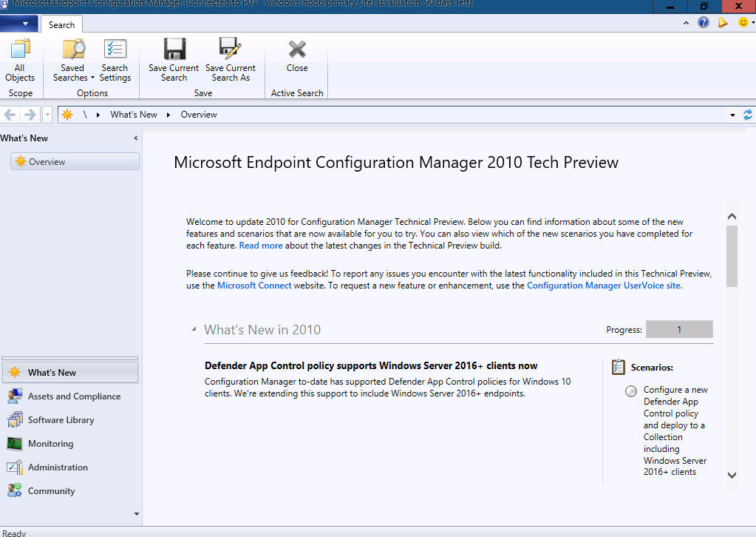The image size is (756, 537).
Task: Expand the navigation history dropdown arrow
Action: pyautogui.click(x=47, y=115)
